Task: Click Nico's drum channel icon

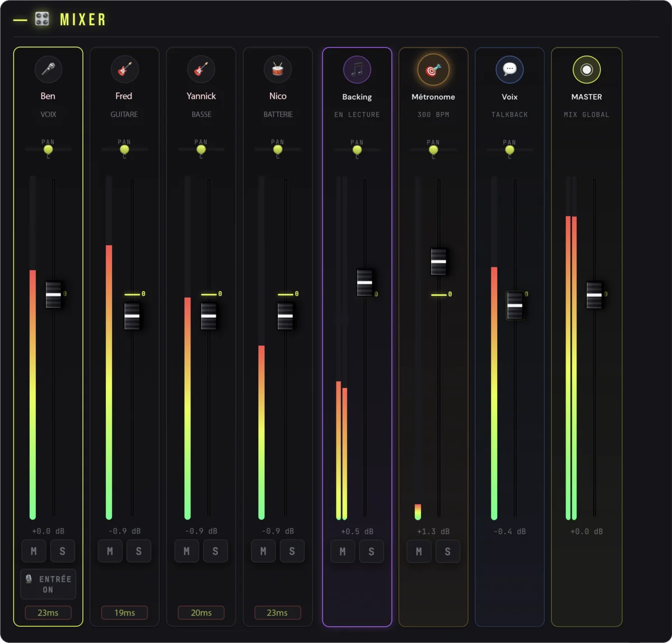Action: click(x=278, y=69)
